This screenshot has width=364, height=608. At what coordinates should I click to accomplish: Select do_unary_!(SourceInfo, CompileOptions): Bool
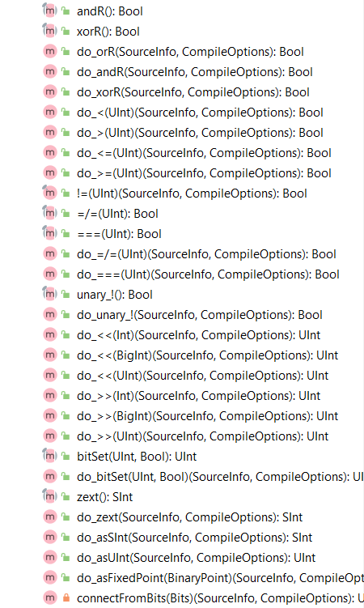click(200, 315)
